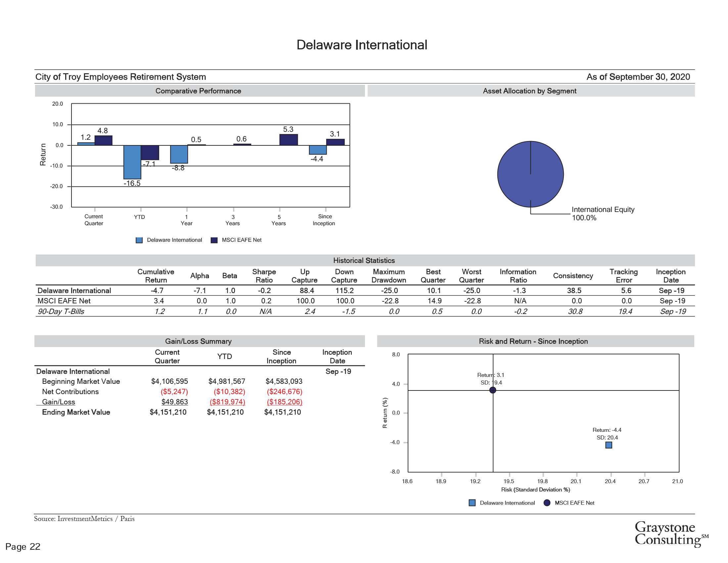Screen dimensions: 728x563
Task: Click the 'International Equity 100.0%' pie label
Action: coord(603,214)
